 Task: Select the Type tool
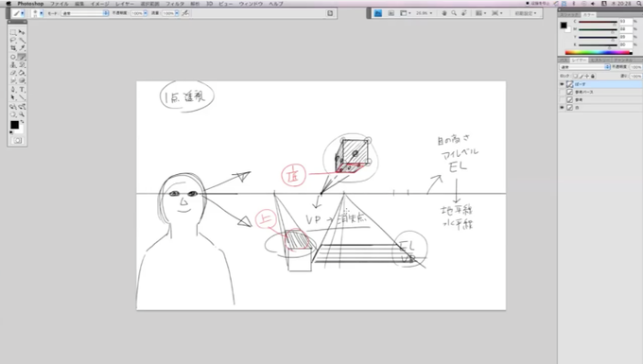click(x=22, y=90)
